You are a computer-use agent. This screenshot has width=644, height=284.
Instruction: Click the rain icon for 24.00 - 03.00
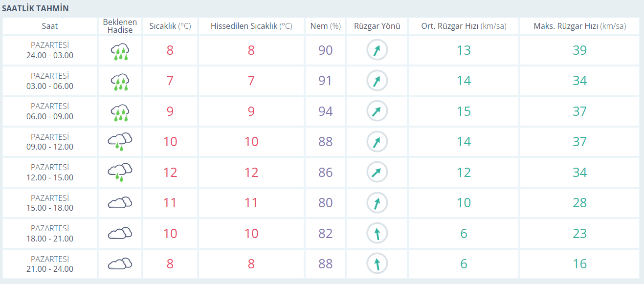[120, 51]
